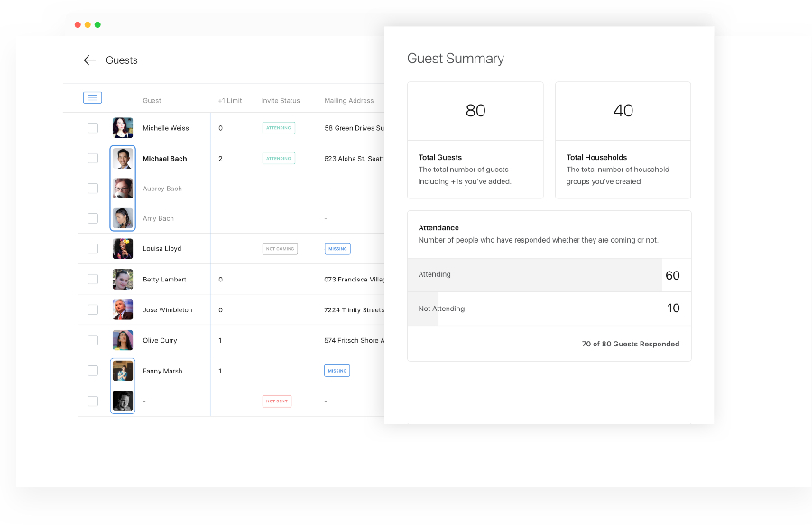The width and height of the screenshot is (812, 525).
Task: Click the Mailing Address column header
Action: click(x=349, y=100)
